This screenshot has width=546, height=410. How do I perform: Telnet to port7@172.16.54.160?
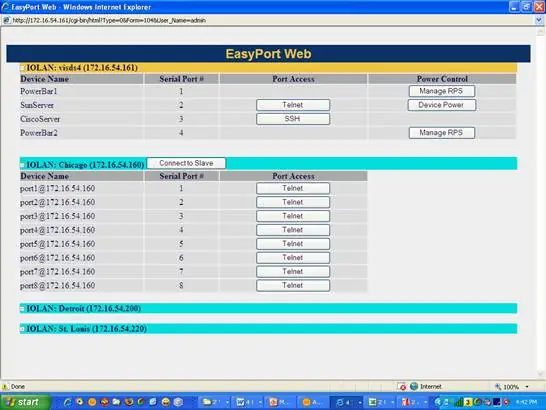click(293, 272)
